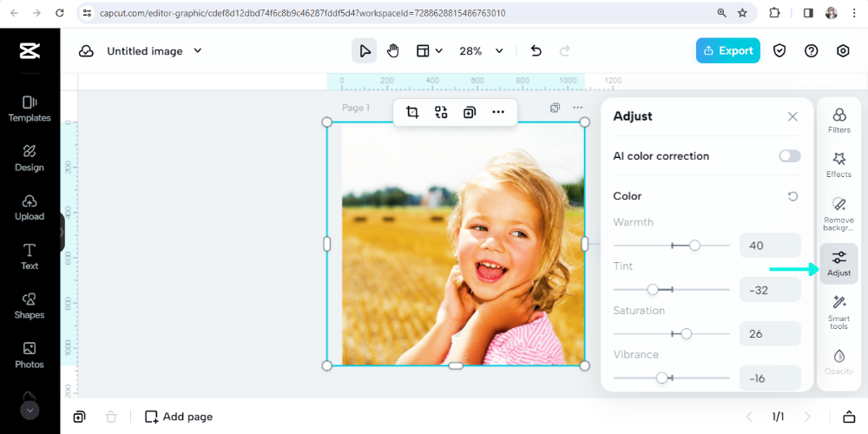868x434 pixels.
Task: Click the duplicate page icon above canvas
Action: [x=555, y=108]
